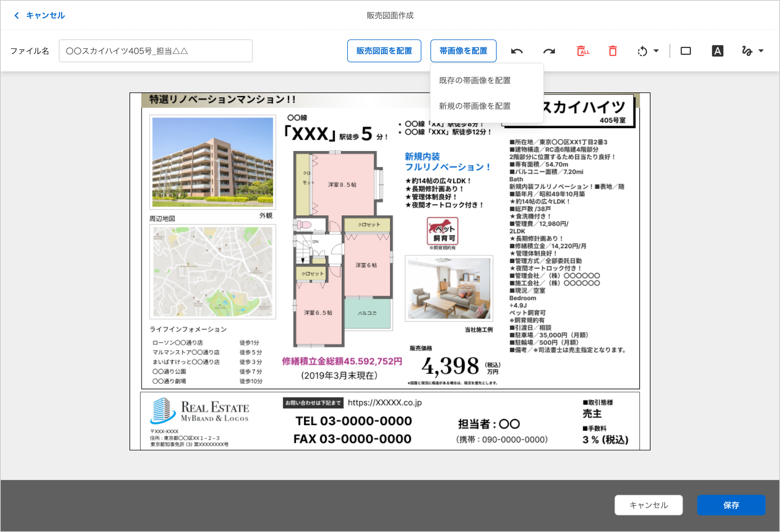Click the surrounding area map image

[x=213, y=271]
